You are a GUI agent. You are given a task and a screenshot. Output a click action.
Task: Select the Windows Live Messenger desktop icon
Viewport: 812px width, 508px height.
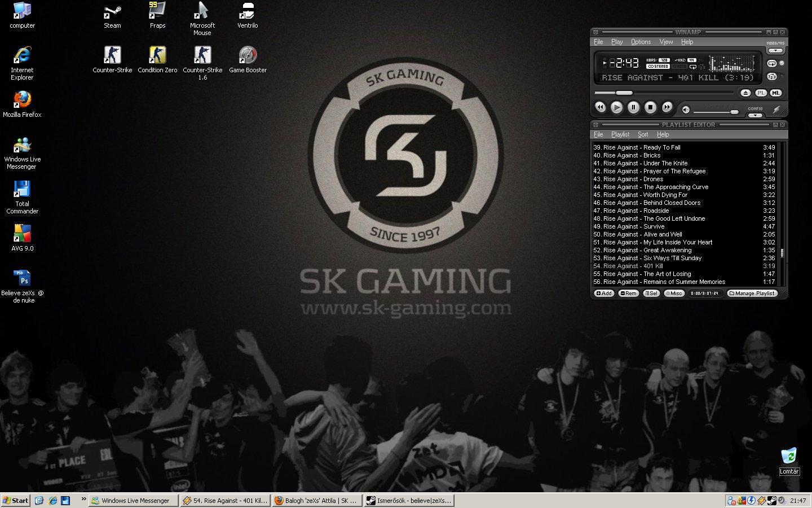22,153
